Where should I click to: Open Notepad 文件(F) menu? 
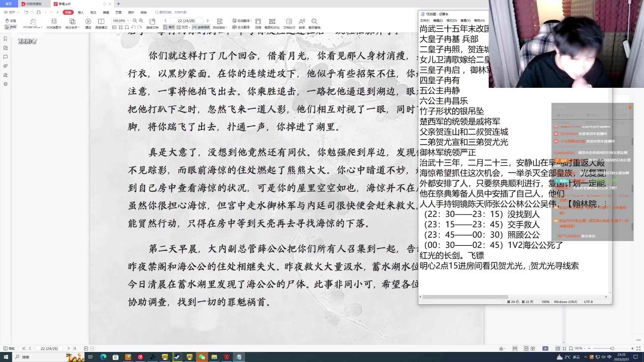pos(425,20)
